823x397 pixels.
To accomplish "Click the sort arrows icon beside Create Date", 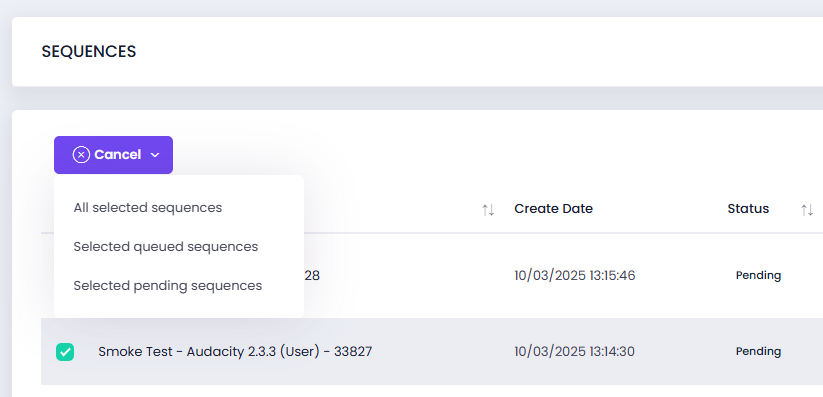I will pos(488,210).
